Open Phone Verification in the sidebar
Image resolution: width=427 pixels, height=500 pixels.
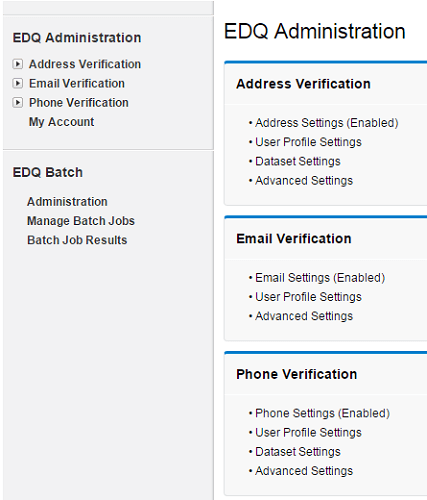click(79, 103)
